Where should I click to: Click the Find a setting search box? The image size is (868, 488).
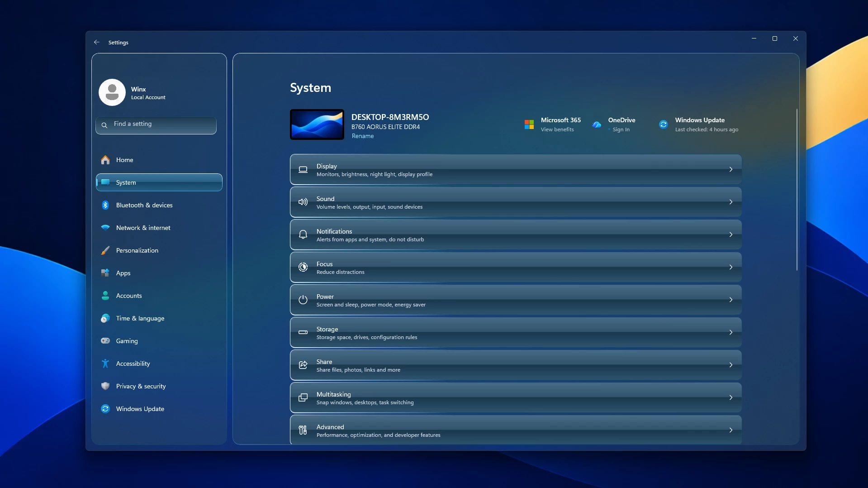click(x=156, y=125)
